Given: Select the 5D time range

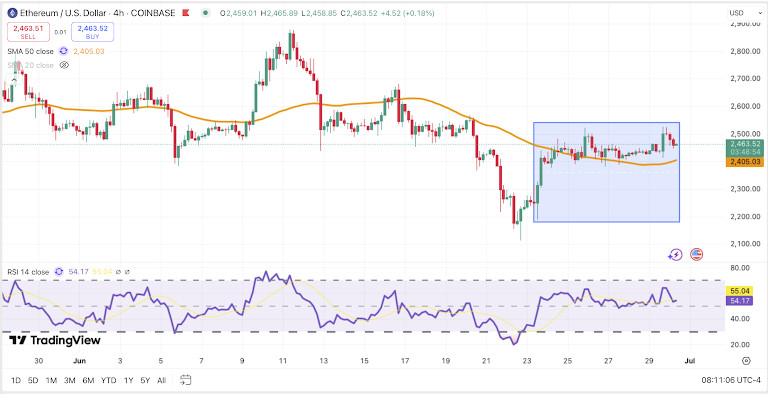Looking at the screenshot, I should point(33,380).
